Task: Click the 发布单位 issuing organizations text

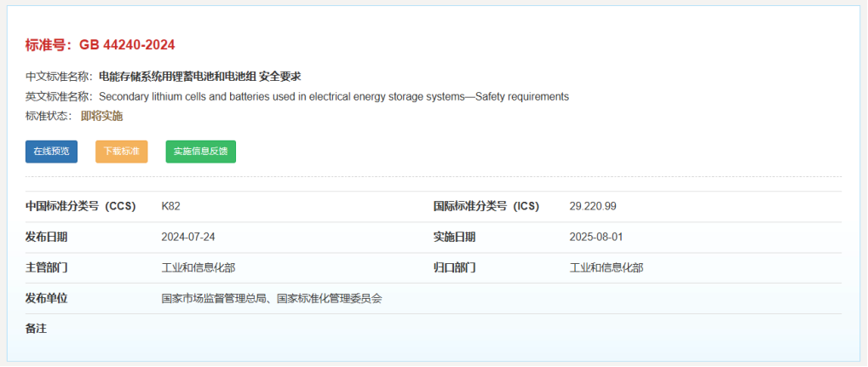Action: coord(272,299)
